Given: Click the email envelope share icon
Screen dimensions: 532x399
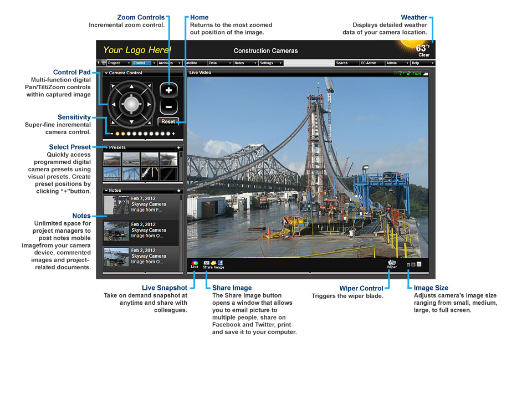Looking at the screenshot, I should (x=207, y=263).
